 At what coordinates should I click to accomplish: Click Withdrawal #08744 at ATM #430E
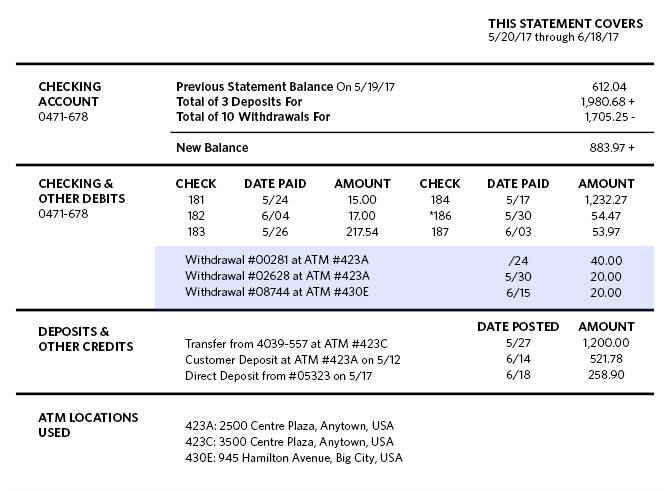point(277,292)
